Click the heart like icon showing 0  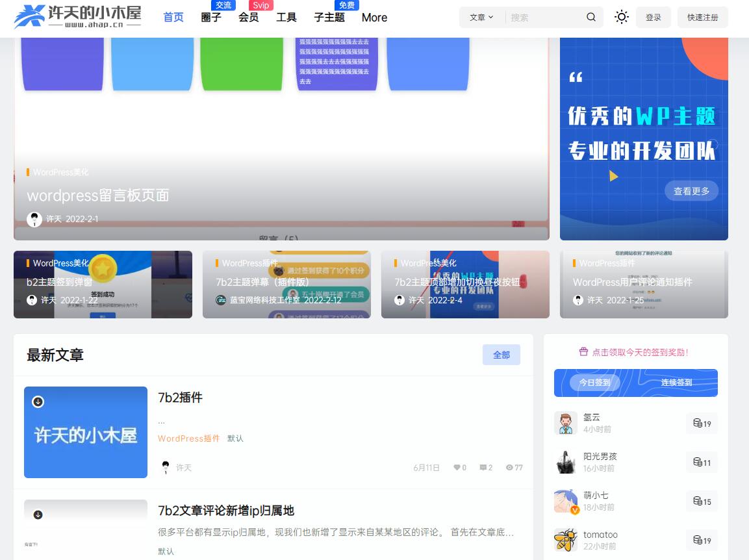coord(457,467)
